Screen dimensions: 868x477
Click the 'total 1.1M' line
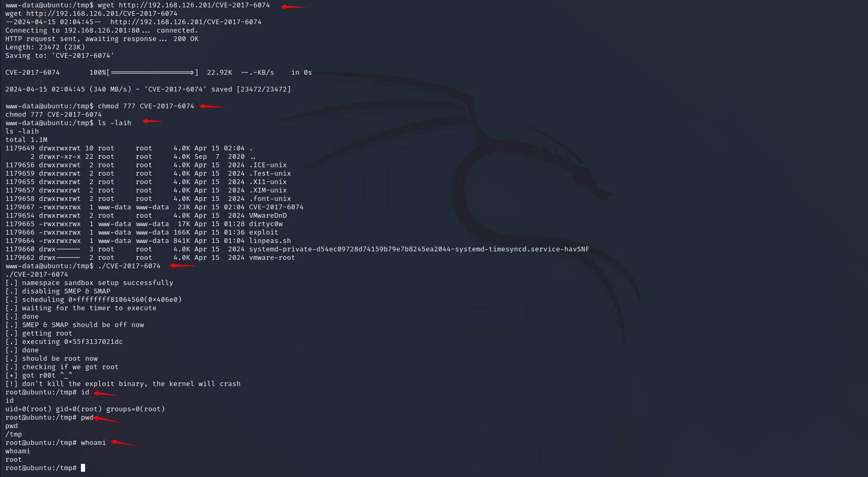click(x=26, y=140)
